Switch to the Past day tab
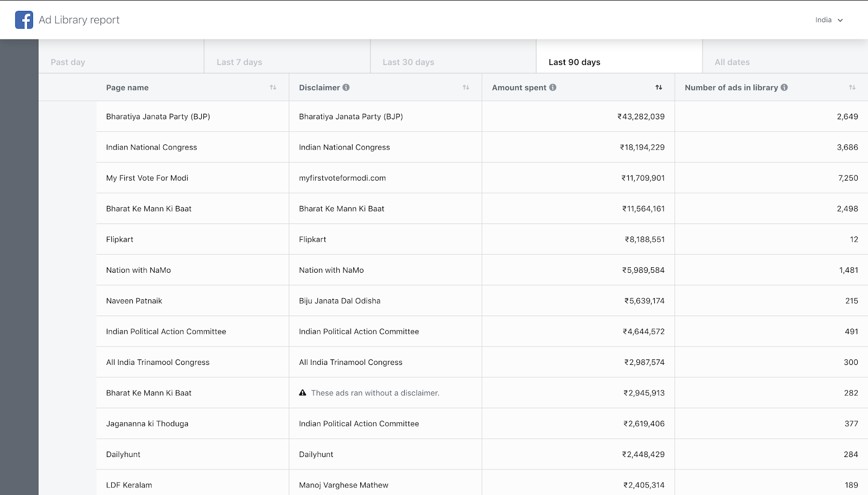 122,56
